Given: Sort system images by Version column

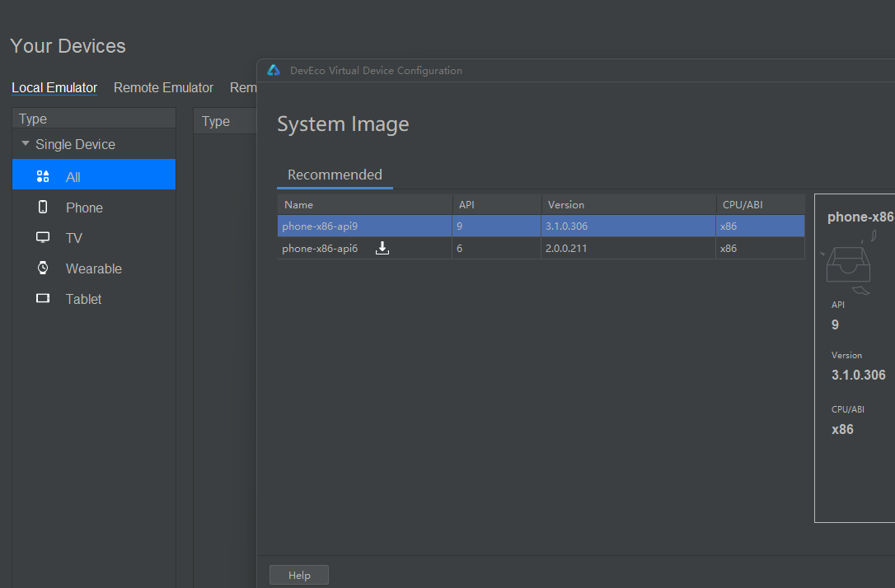Looking at the screenshot, I should (x=629, y=205).
